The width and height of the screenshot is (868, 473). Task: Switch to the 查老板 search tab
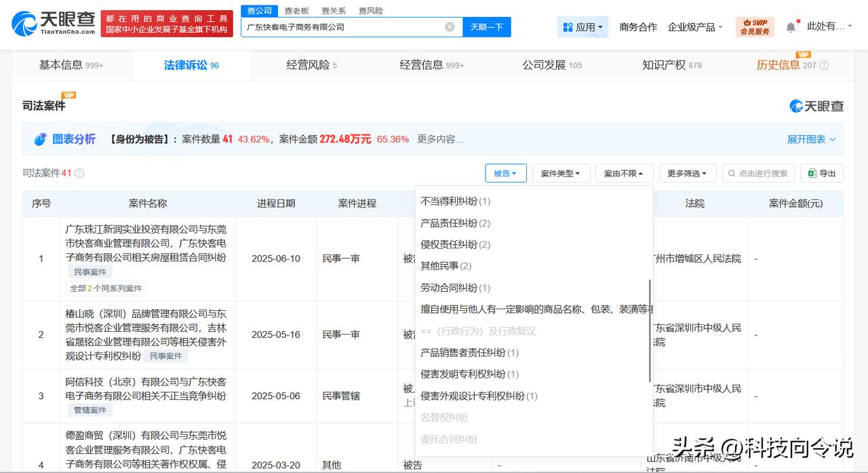pos(296,11)
